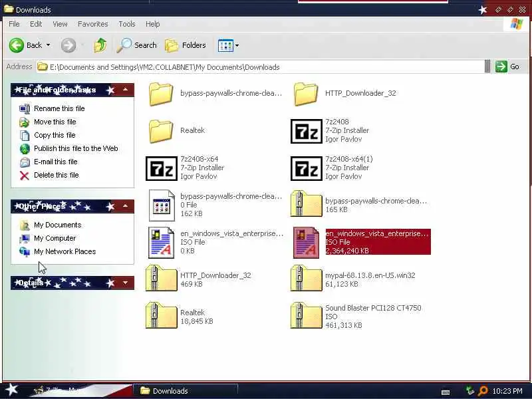
Task: Select the HTTP_Downloader_32 zip 469 KB icon
Action: tap(162, 278)
